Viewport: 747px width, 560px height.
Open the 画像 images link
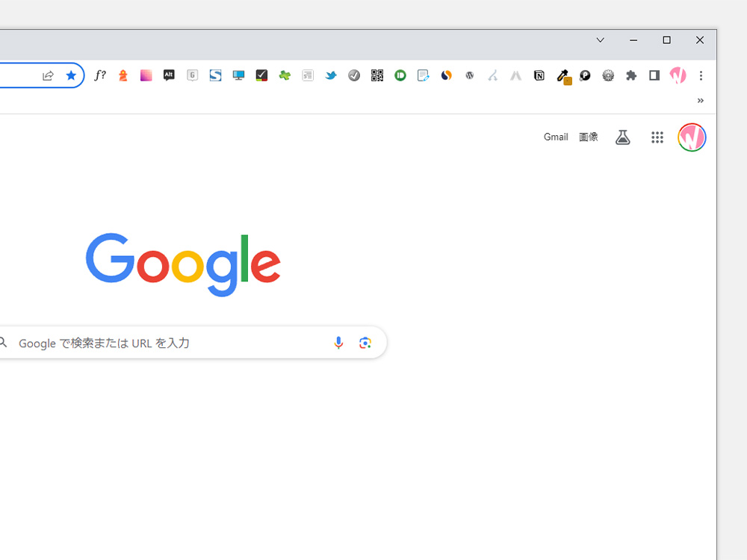pos(589,137)
